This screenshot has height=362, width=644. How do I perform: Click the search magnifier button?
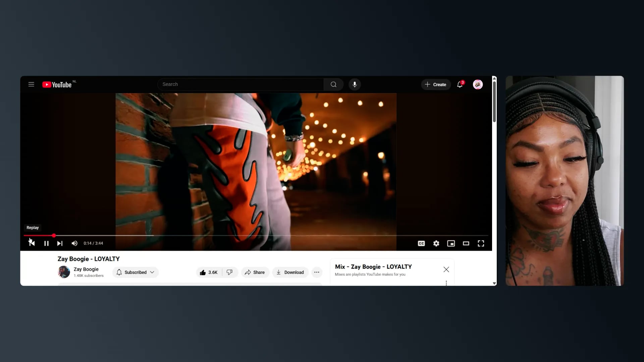point(333,84)
